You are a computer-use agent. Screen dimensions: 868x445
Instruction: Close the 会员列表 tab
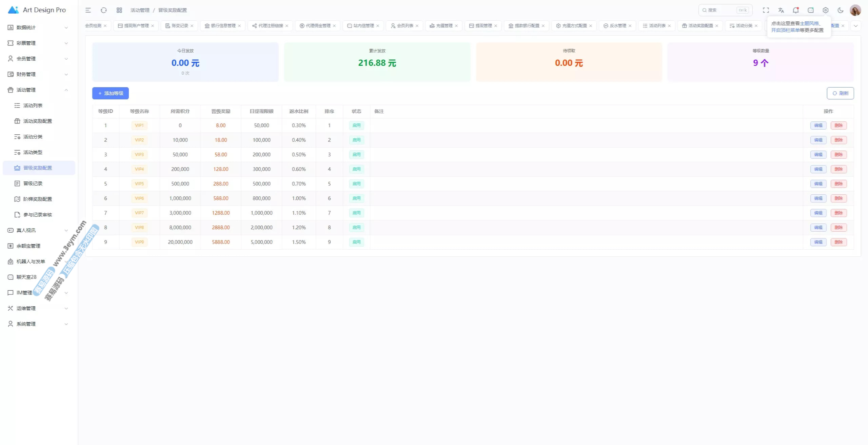[417, 26]
